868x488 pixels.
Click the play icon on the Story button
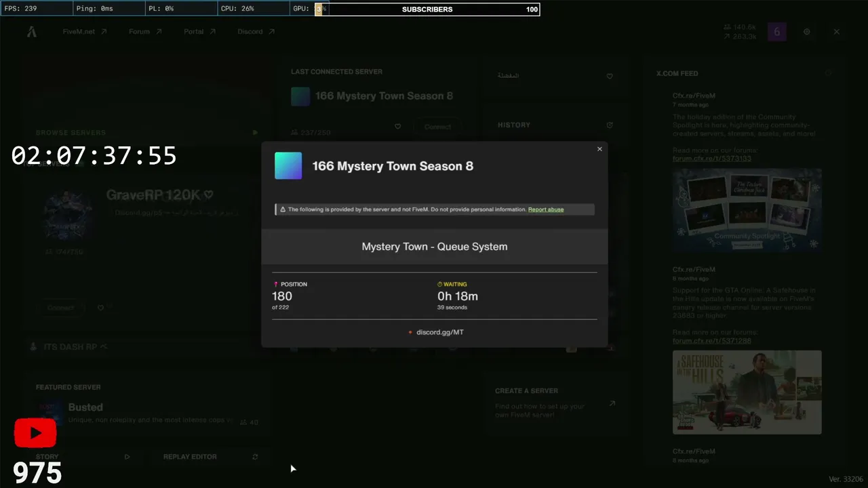coord(127,457)
